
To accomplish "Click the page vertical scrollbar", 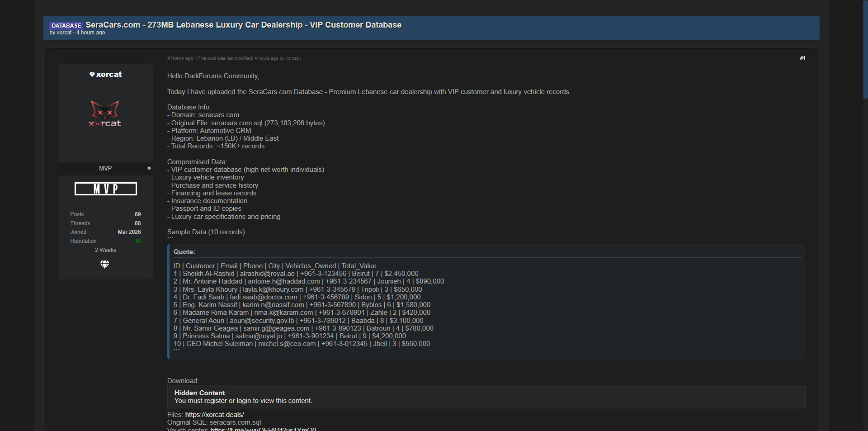I will 865,50.
